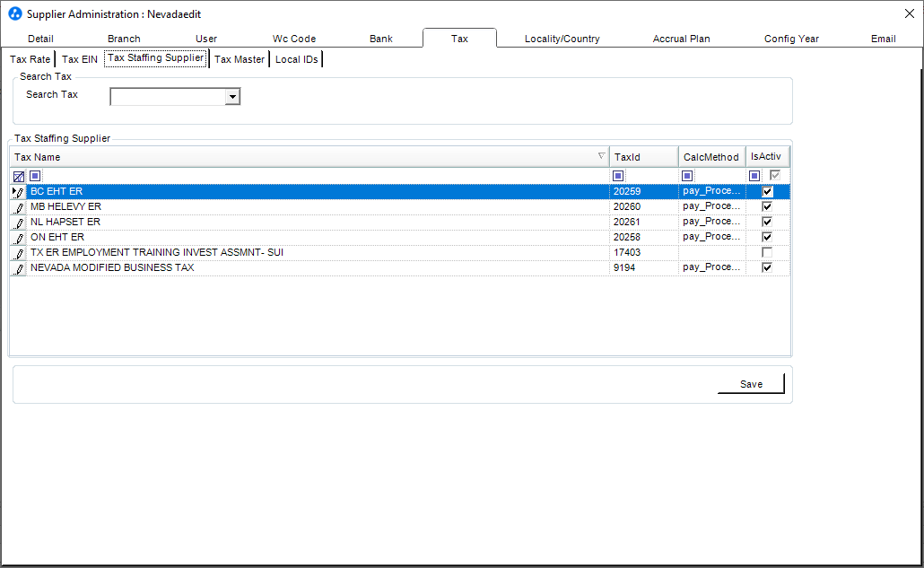Toggle IsActiv checkbox for ON EHT ER
This screenshot has height=568, width=924.
(767, 237)
